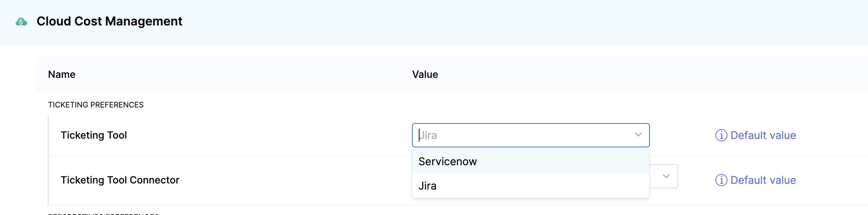Click the info icon in Ticketing Tool Connector row

point(721,180)
